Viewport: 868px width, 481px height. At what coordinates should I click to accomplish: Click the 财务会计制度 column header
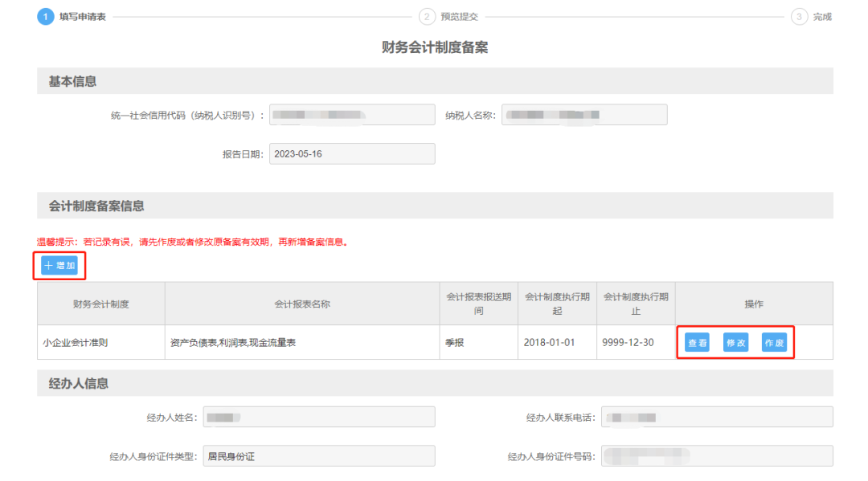[x=101, y=304]
